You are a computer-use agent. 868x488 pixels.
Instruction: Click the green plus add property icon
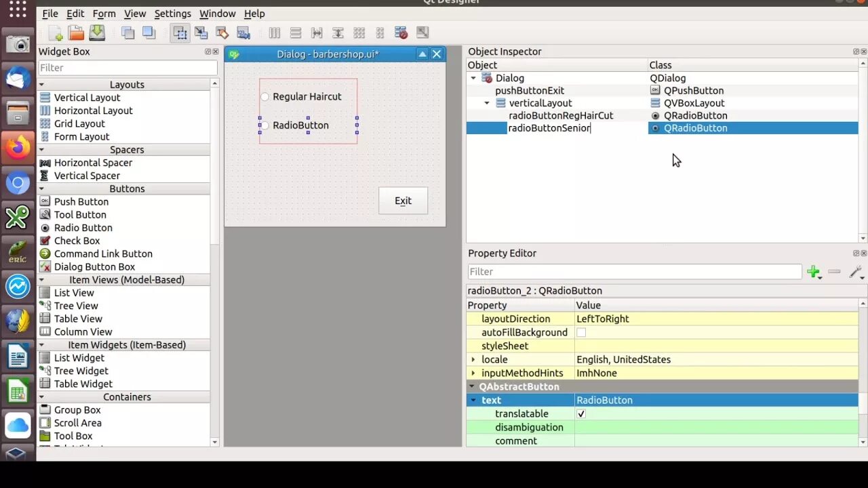[x=814, y=272]
